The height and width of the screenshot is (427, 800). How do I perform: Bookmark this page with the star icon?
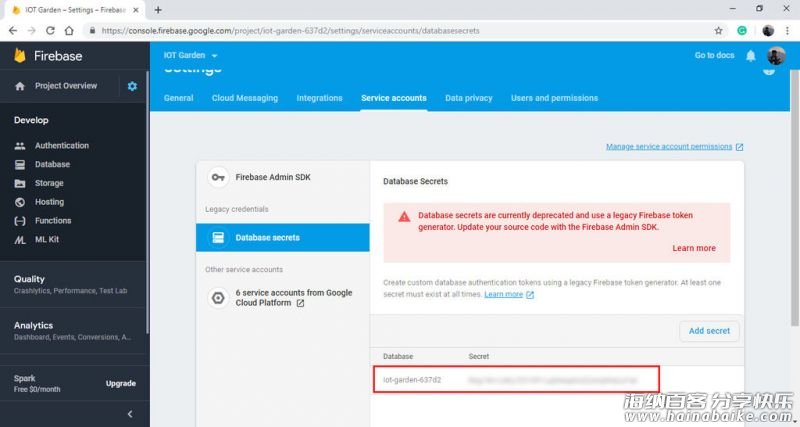click(718, 31)
